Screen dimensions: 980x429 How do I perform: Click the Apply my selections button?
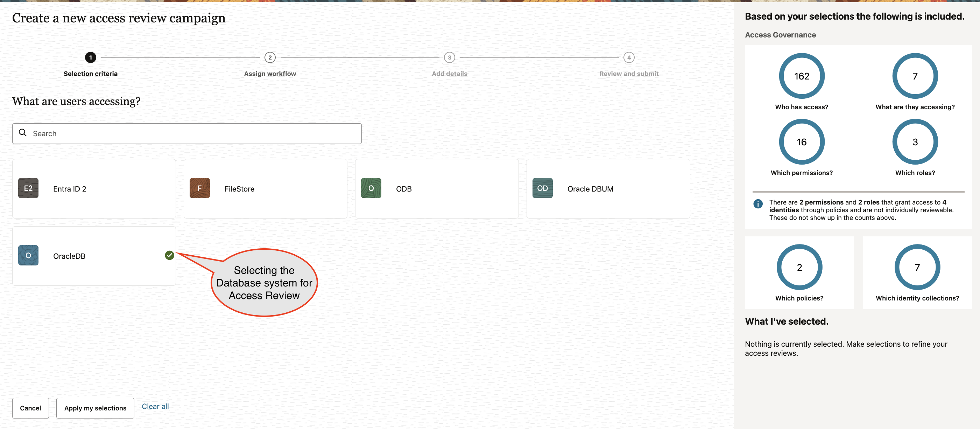pos(95,408)
